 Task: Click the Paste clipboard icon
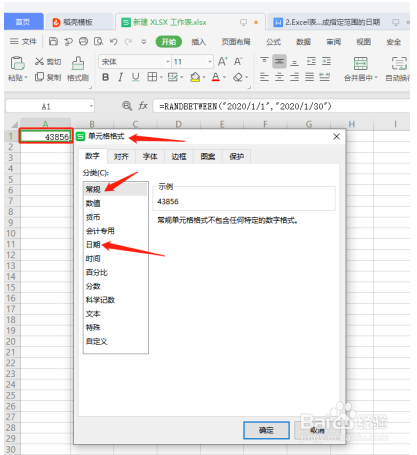click(17, 63)
